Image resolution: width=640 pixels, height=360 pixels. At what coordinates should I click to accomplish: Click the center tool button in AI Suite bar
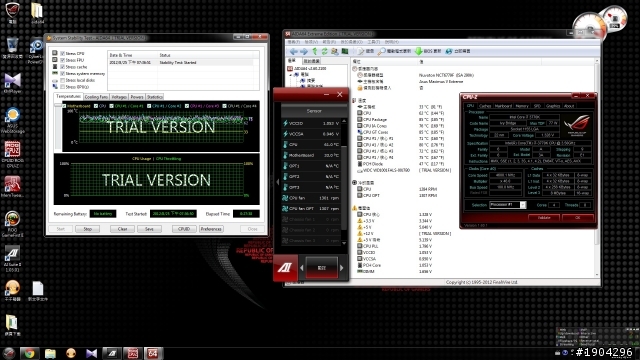pyautogui.click(x=322, y=268)
